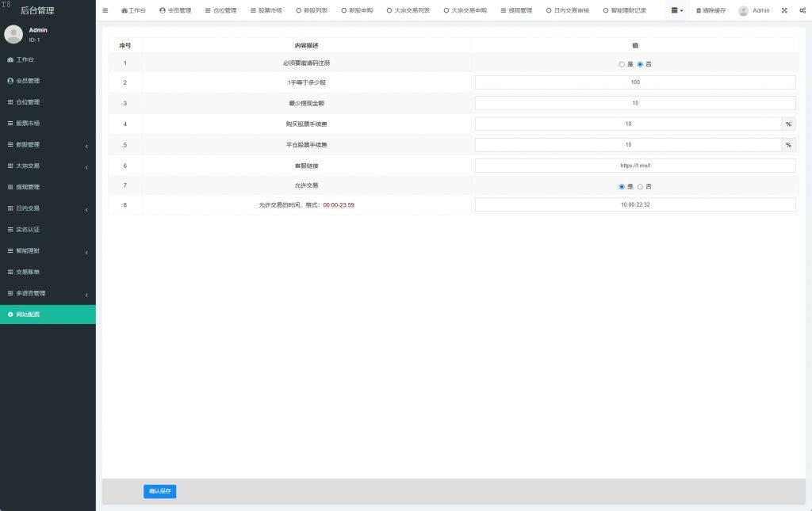812x511 pixels.
Task: Open 会员管理 in the sidebar
Action: coord(28,81)
